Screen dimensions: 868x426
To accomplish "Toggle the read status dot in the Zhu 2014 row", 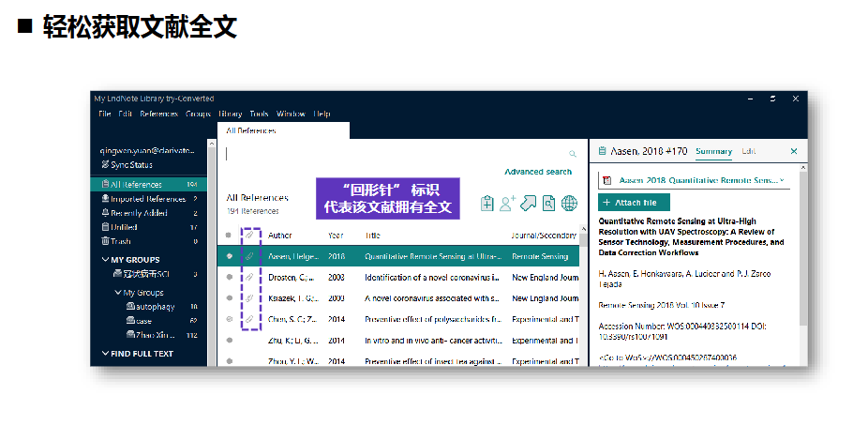I will 229,340.
